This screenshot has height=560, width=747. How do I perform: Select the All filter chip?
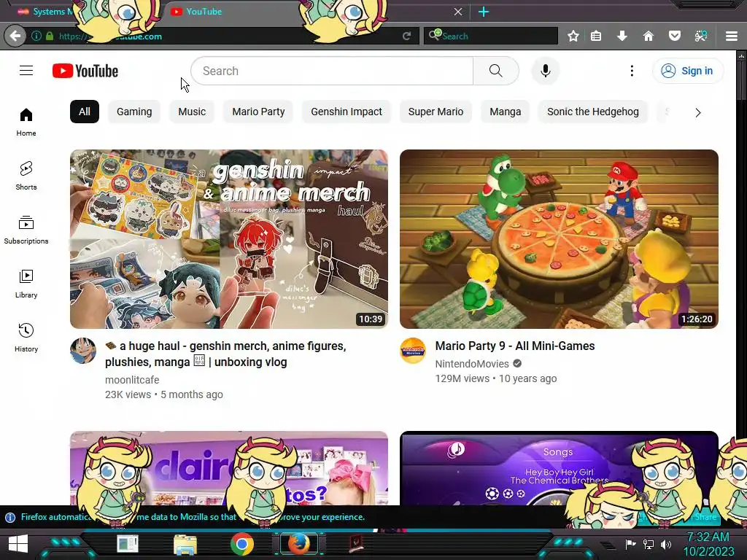click(x=85, y=112)
